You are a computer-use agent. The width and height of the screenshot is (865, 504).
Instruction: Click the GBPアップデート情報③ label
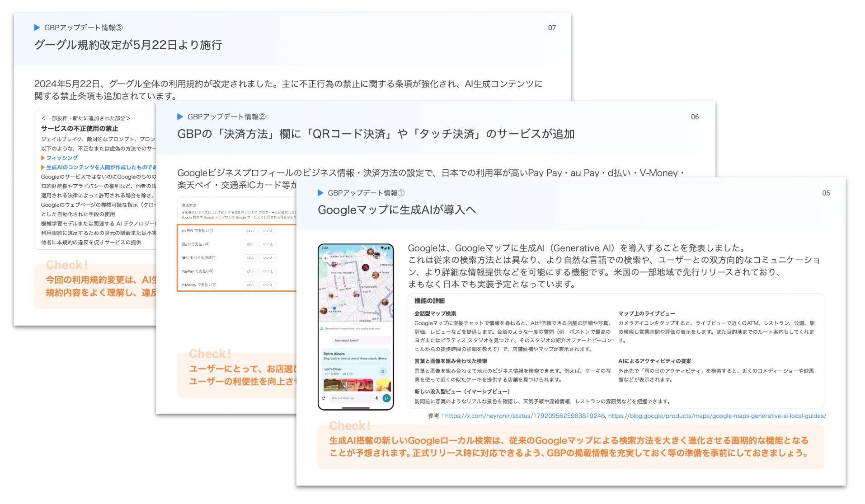pyautogui.click(x=83, y=28)
